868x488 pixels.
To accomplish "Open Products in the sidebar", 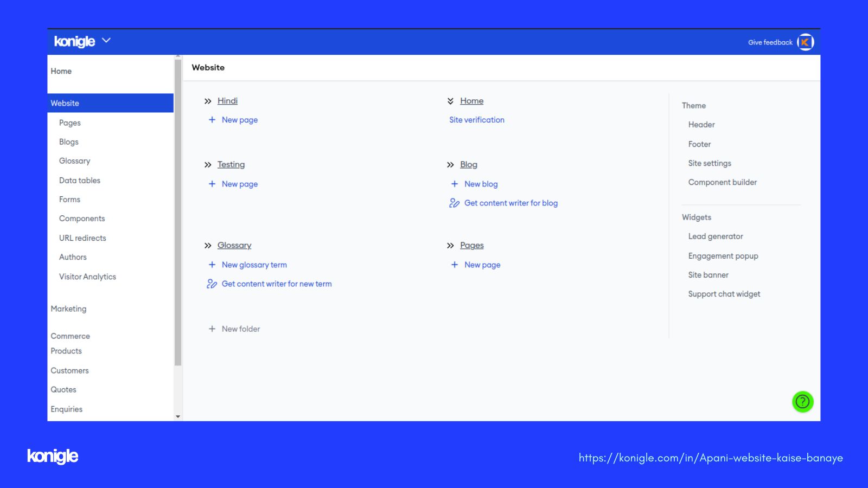I will [66, 351].
